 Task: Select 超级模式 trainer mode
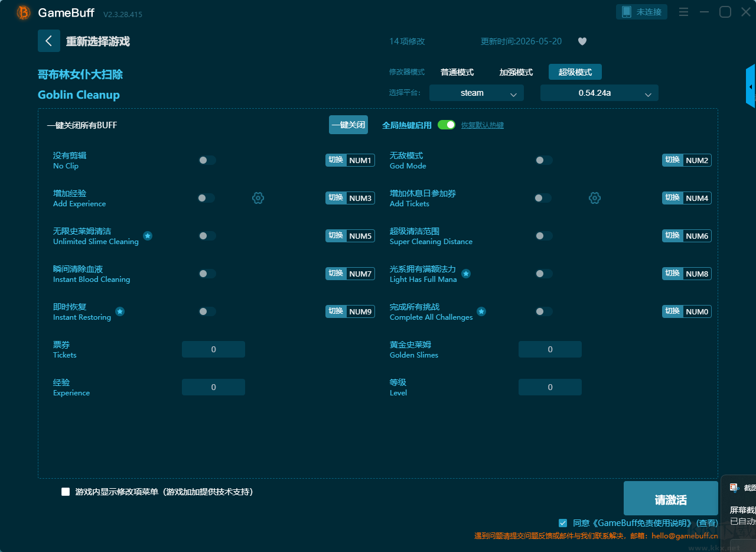pyautogui.click(x=575, y=72)
